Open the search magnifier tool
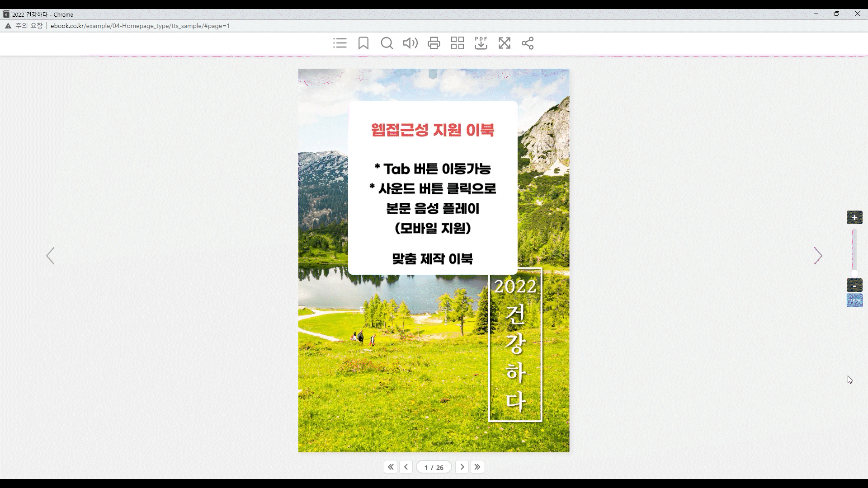Image resolution: width=868 pixels, height=488 pixels. point(387,43)
